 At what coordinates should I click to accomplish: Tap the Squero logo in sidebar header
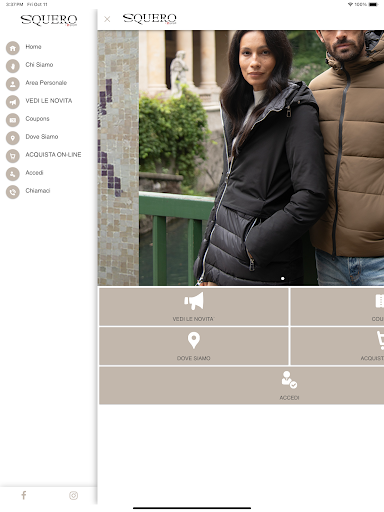(49, 20)
